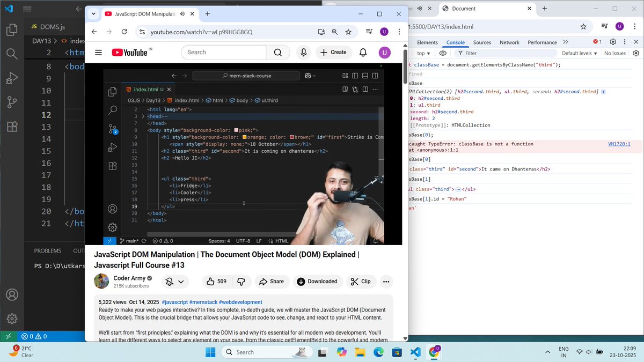Click the Share button
This screenshot has width=644, height=362.
(271, 281)
